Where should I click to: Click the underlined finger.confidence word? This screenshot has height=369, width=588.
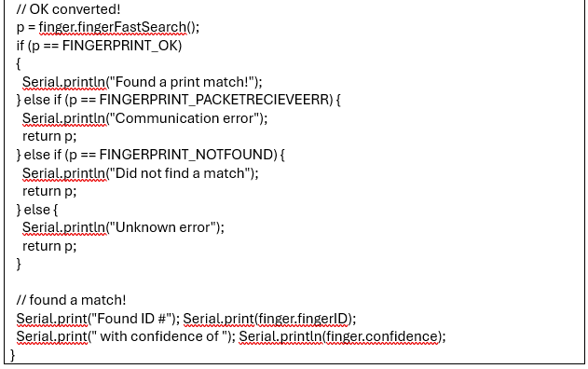click(381, 336)
